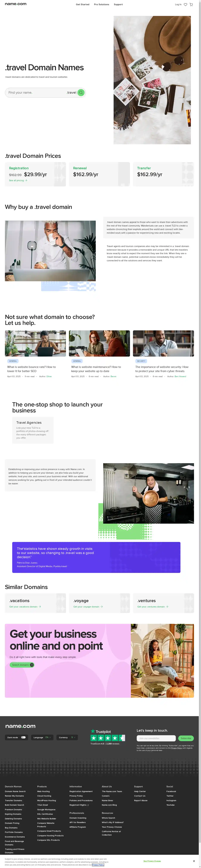Click the green search magnifier button
The image size is (201, 868).
coord(81,92)
